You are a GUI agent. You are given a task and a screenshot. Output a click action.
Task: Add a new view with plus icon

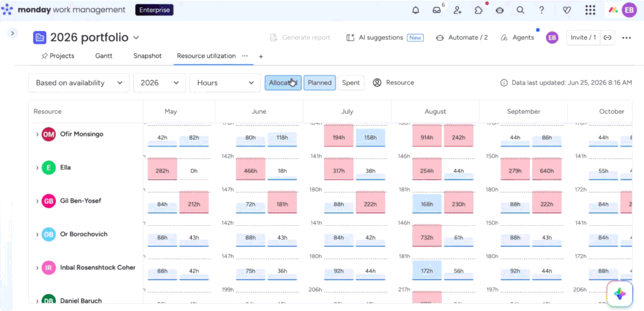(x=261, y=56)
